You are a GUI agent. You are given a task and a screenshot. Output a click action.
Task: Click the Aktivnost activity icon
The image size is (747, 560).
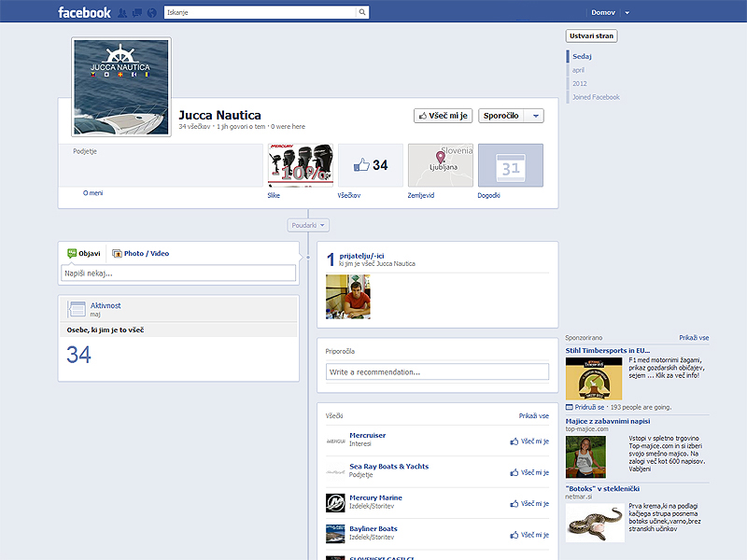pos(77,309)
